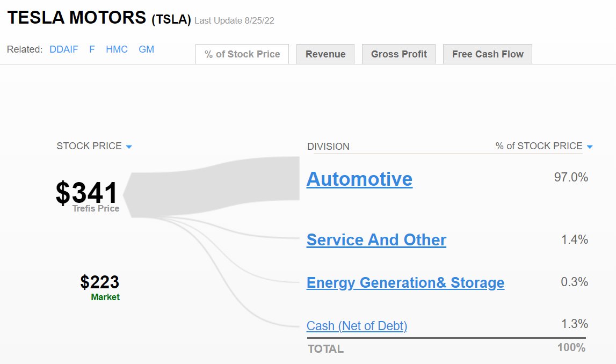Click the 100% total value
616x364 pixels.
coord(571,347)
